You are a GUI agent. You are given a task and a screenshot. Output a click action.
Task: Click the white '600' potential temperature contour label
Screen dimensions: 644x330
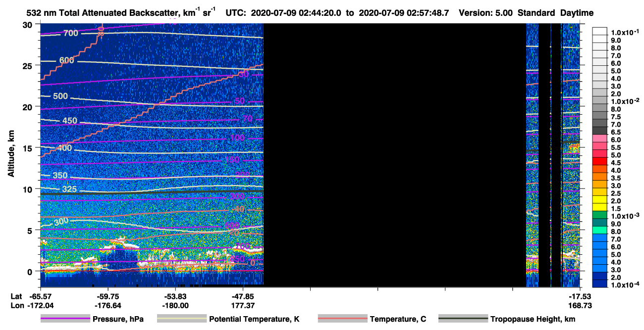[x=67, y=60]
